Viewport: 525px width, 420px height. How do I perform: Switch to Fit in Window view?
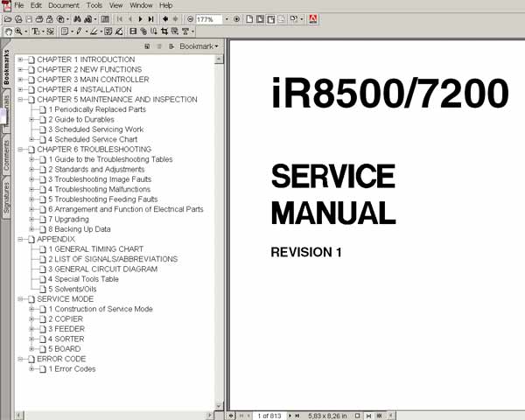[260, 19]
